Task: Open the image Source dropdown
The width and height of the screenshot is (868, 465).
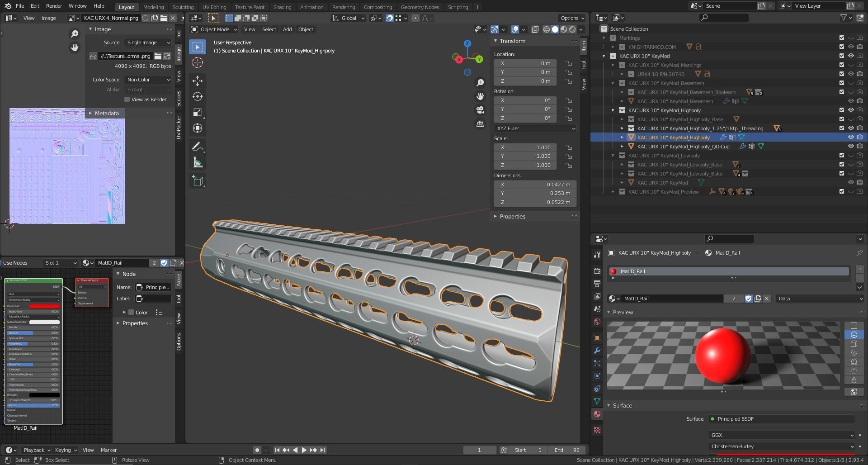Action: pyautogui.click(x=148, y=43)
